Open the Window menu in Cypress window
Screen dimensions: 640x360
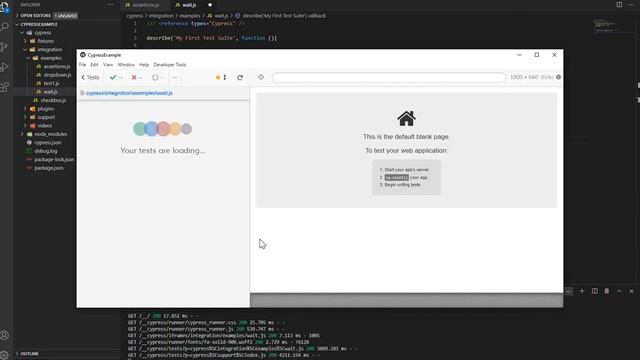pyautogui.click(x=126, y=64)
